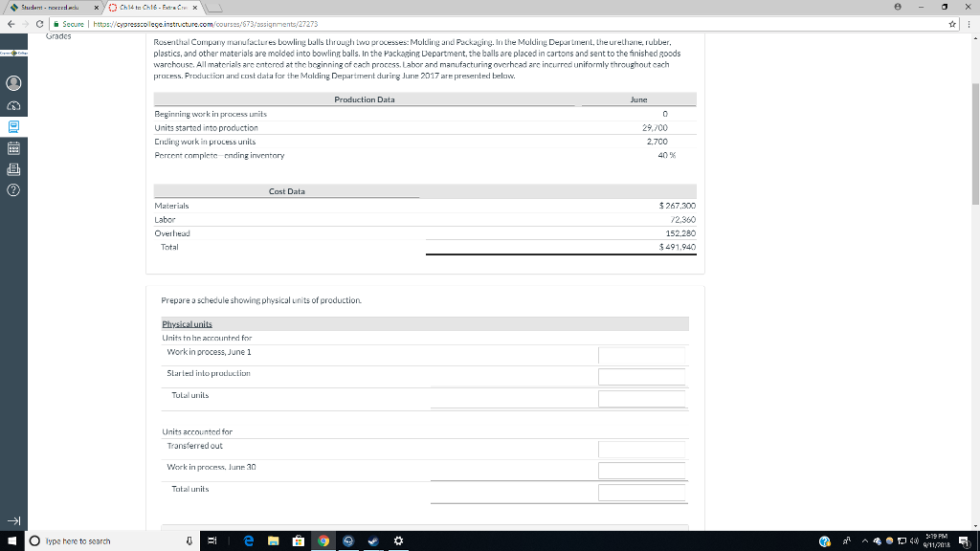980x551 pixels.
Task: Click the browser back button
Action: tap(11, 26)
